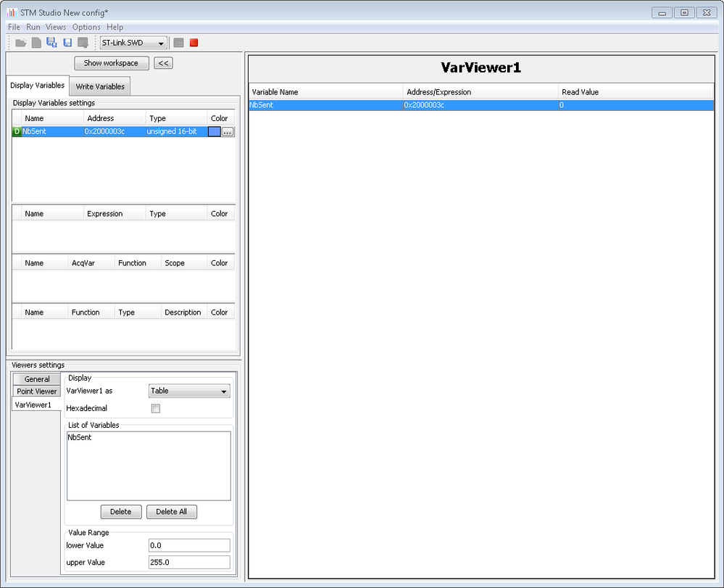
Task: Switch to the Write Variables tab
Action: pos(100,86)
